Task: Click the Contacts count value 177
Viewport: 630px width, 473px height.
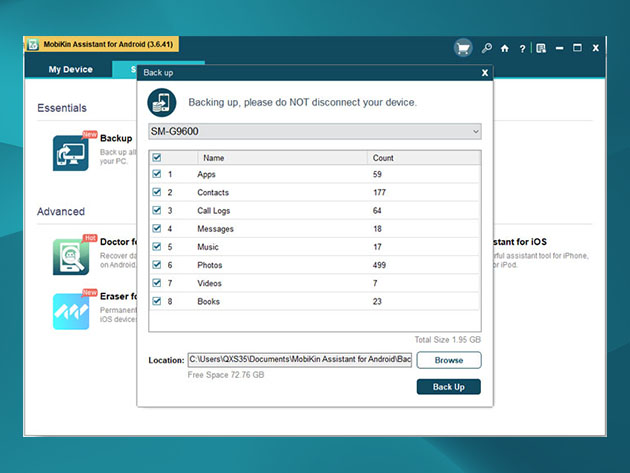Action: [x=379, y=192]
